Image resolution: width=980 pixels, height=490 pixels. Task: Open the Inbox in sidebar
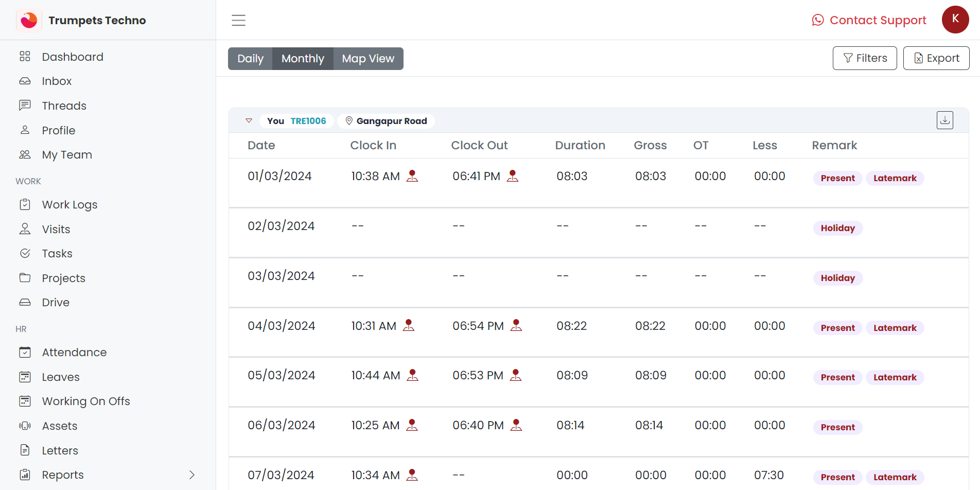coord(57,81)
